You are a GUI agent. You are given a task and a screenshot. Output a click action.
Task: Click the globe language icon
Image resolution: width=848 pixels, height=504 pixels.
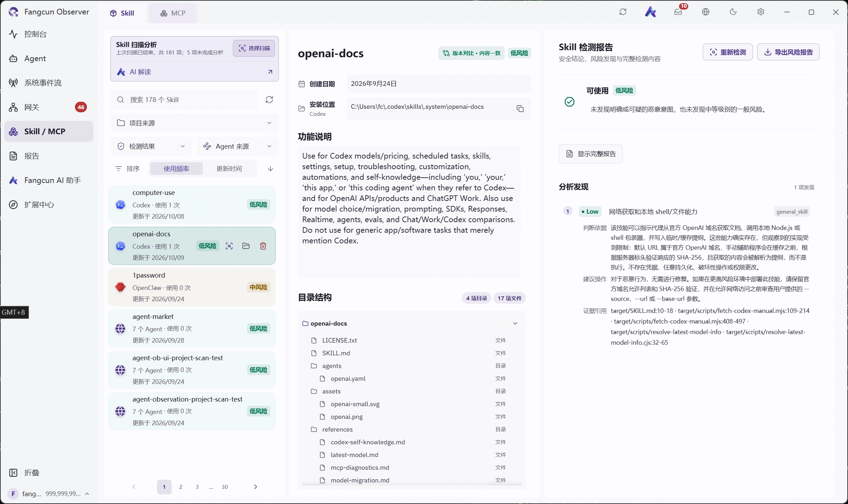[706, 12]
